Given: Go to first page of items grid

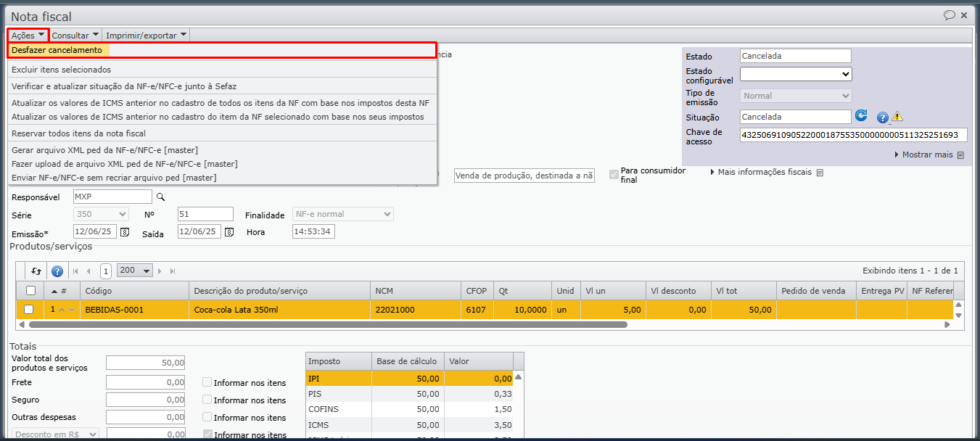Looking at the screenshot, I should pos(76,271).
